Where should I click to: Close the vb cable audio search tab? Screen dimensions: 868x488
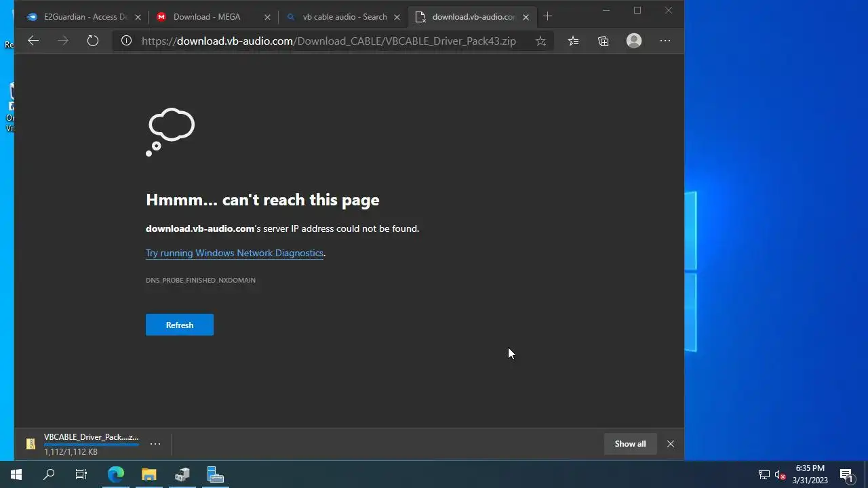397,17
